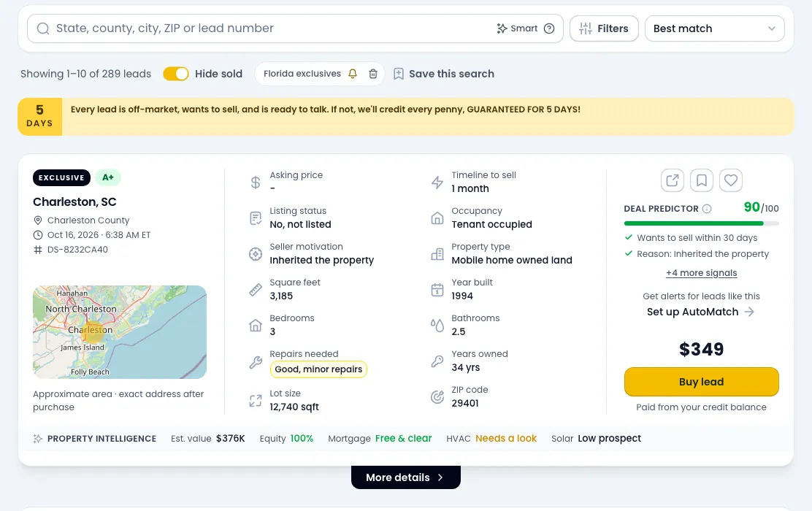Image resolution: width=812 pixels, height=511 pixels.
Task: Click 'Mobile home owned land' property type
Action: 512,260
